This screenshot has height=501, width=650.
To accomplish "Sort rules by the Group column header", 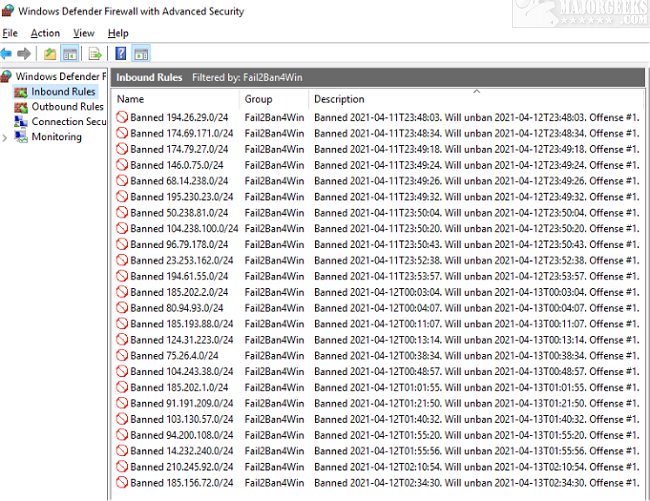I will (257, 99).
